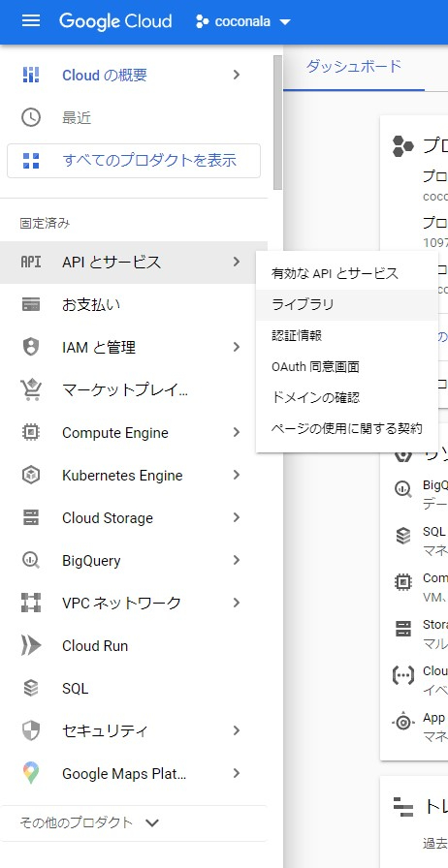The image size is (448, 868).
Task: Expand the Cloud Storage submenu chevron
Action: tap(237, 517)
